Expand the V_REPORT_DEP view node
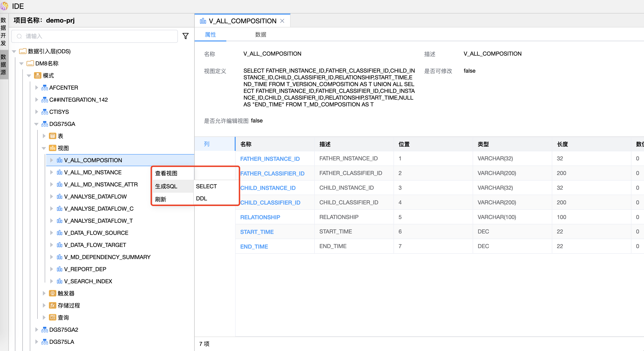Image resolution: width=644 pixels, height=351 pixels. pyautogui.click(x=51, y=269)
